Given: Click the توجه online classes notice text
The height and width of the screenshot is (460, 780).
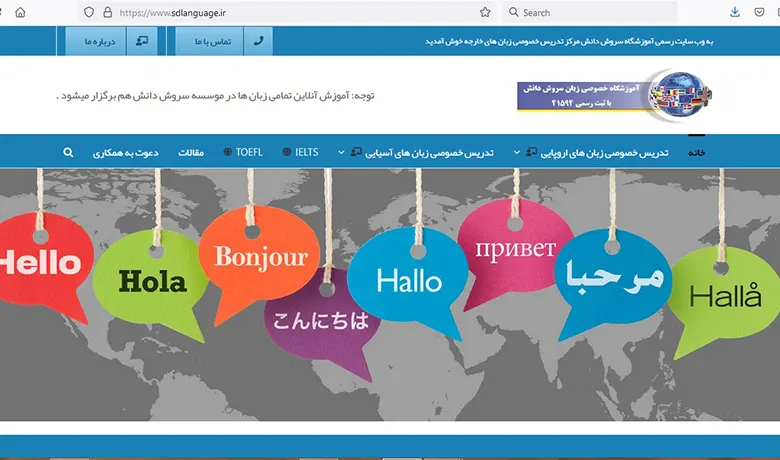Looking at the screenshot, I should 215,95.
